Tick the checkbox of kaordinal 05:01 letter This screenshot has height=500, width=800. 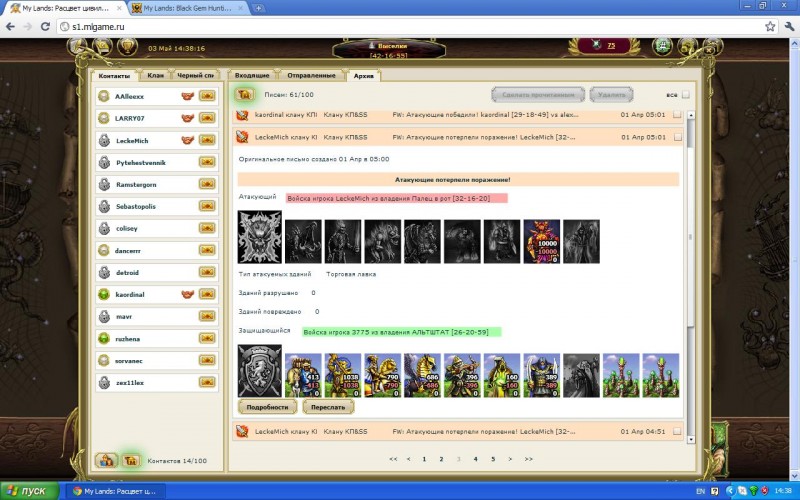pyautogui.click(x=677, y=115)
